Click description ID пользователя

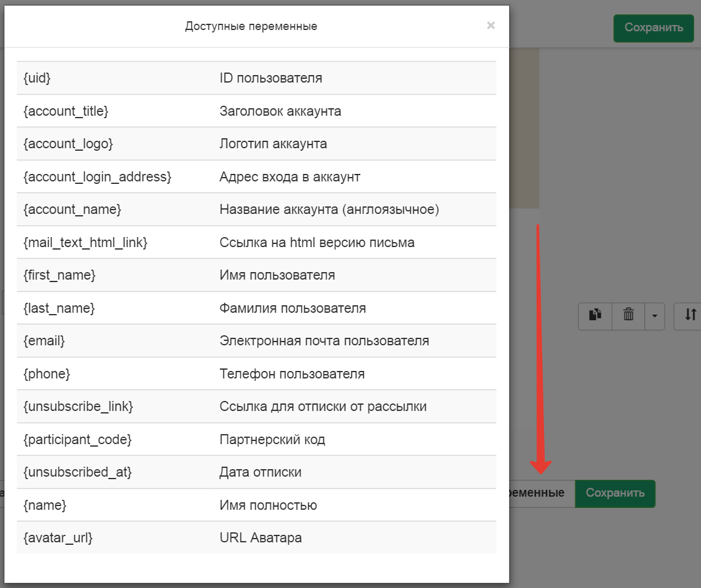(x=271, y=78)
